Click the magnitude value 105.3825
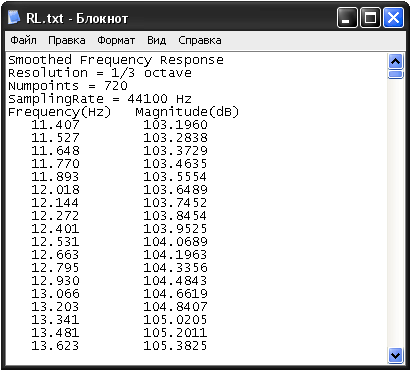This screenshot has height=371, width=411. click(175, 346)
